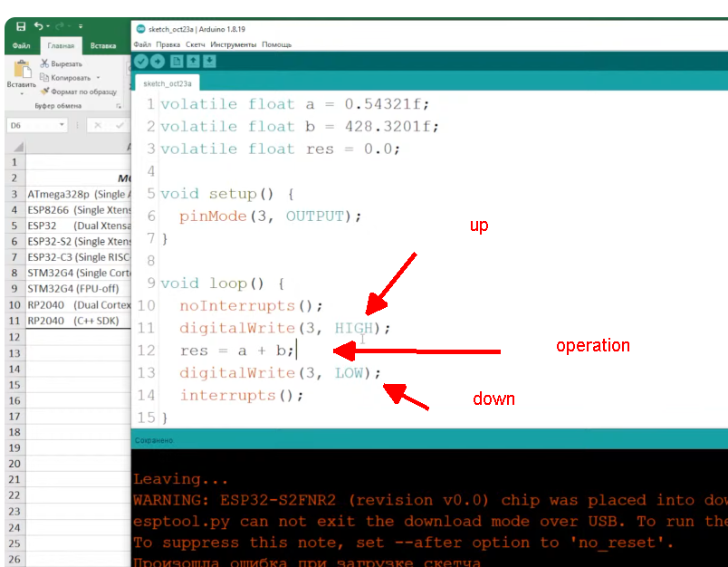
Task: Click cell containing ESP32-C3
Action: pos(79,257)
